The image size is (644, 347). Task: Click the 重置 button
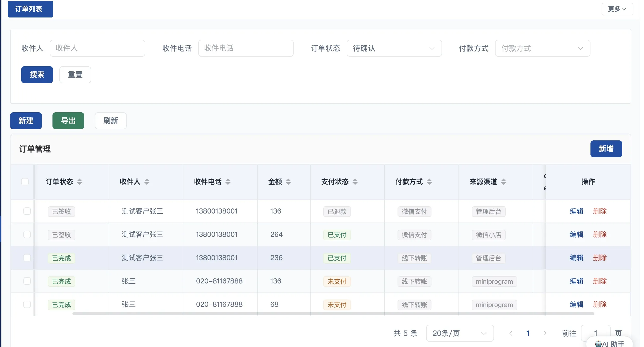coord(75,75)
